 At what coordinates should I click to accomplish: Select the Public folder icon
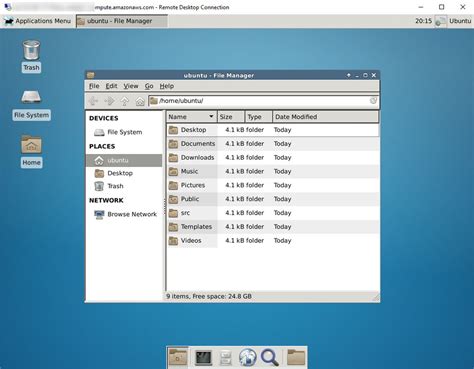(173, 199)
